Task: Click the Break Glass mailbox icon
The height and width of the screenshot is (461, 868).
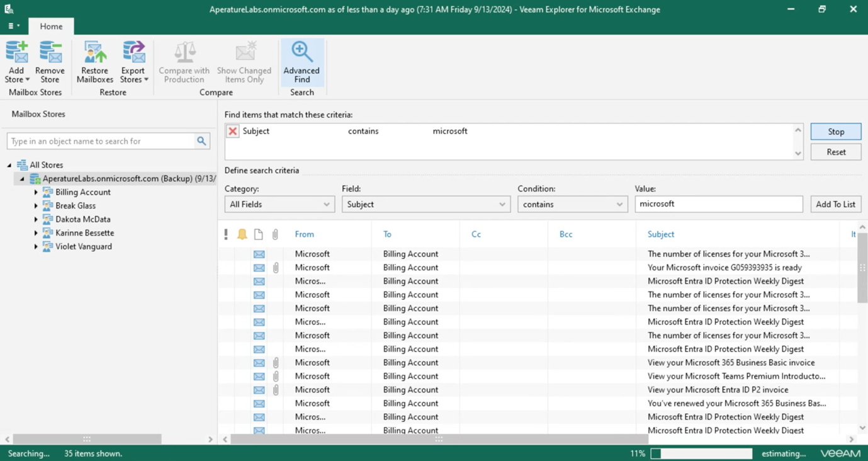Action: pos(47,206)
